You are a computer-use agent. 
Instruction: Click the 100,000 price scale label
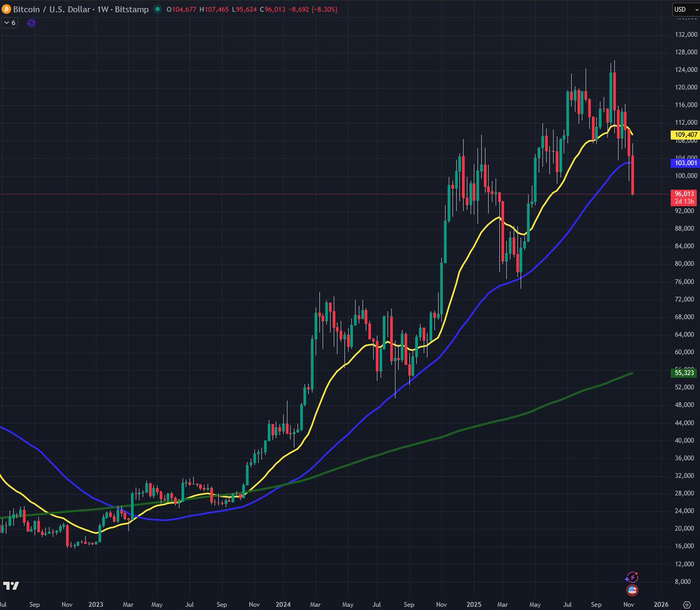click(686, 176)
